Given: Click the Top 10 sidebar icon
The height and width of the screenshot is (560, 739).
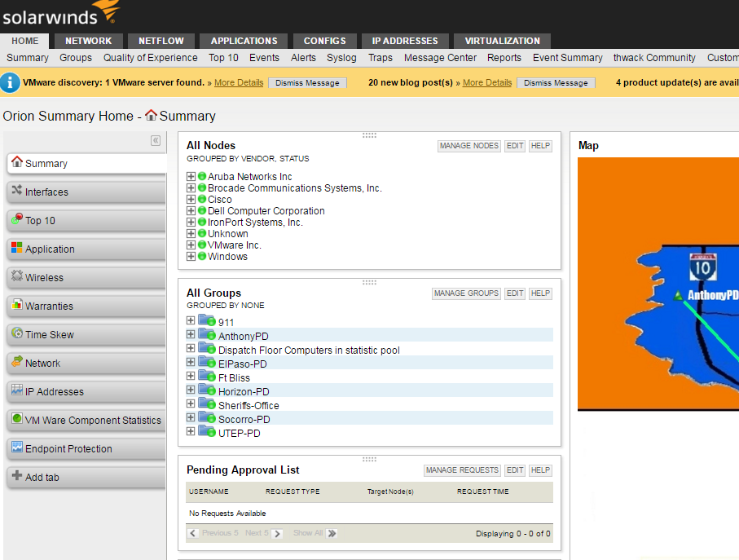Looking at the screenshot, I should [17, 218].
